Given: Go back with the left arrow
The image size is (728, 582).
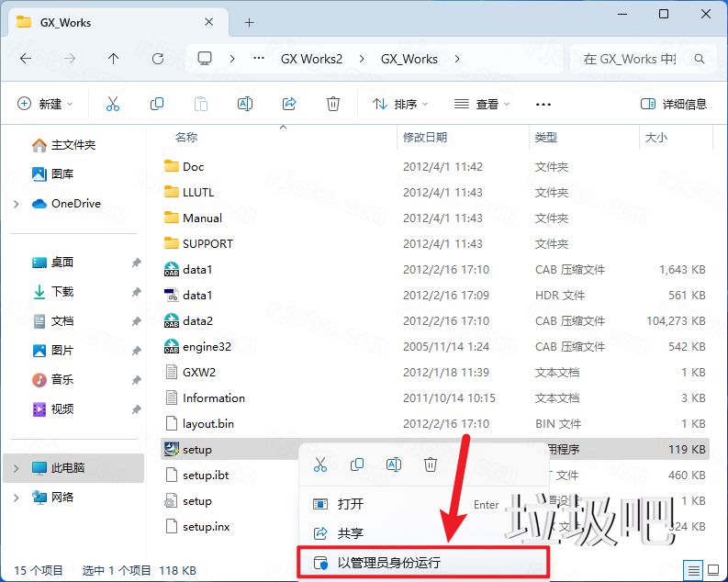Looking at the screenshot, I should point(26,59).
